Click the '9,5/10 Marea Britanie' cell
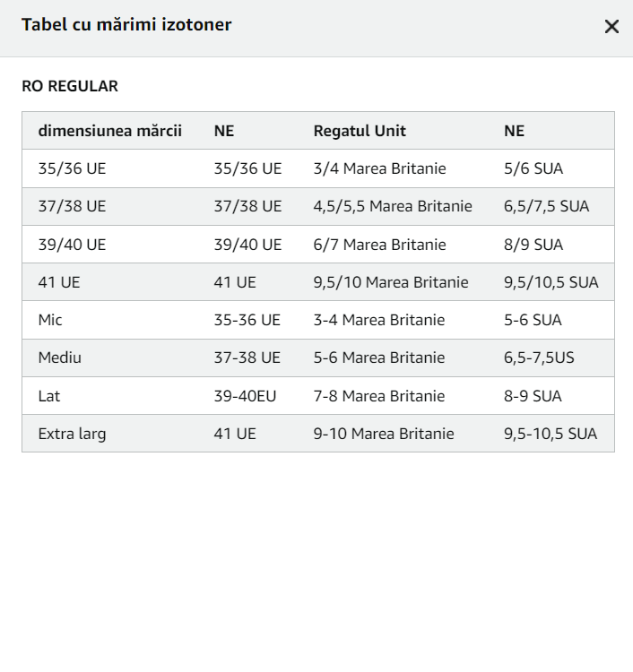Screen dimensions: 633x672 391,282
